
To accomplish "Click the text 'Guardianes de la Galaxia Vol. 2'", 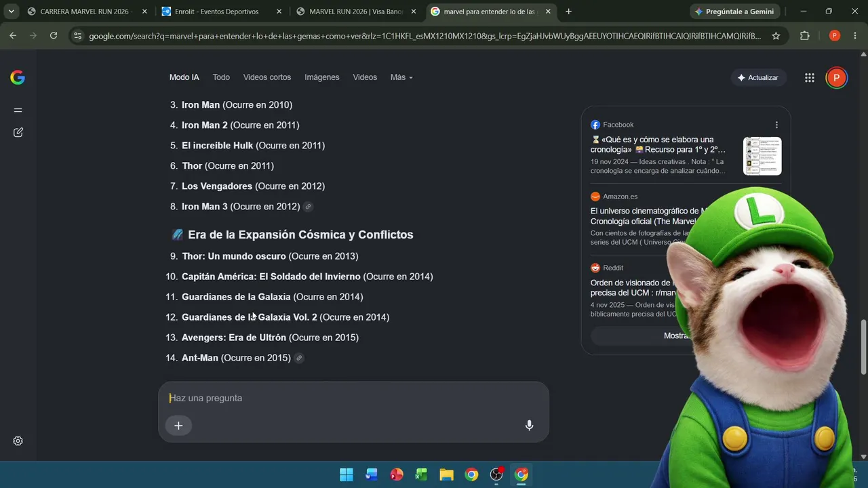I will pyautogui.click(x=250, y=317).
